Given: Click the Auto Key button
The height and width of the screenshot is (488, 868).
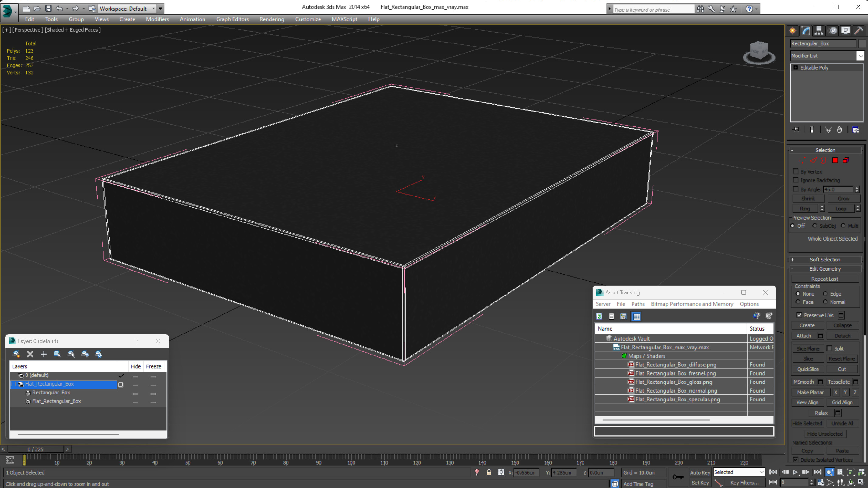Looking at the screenshot, I should click(x=700, y=472).
